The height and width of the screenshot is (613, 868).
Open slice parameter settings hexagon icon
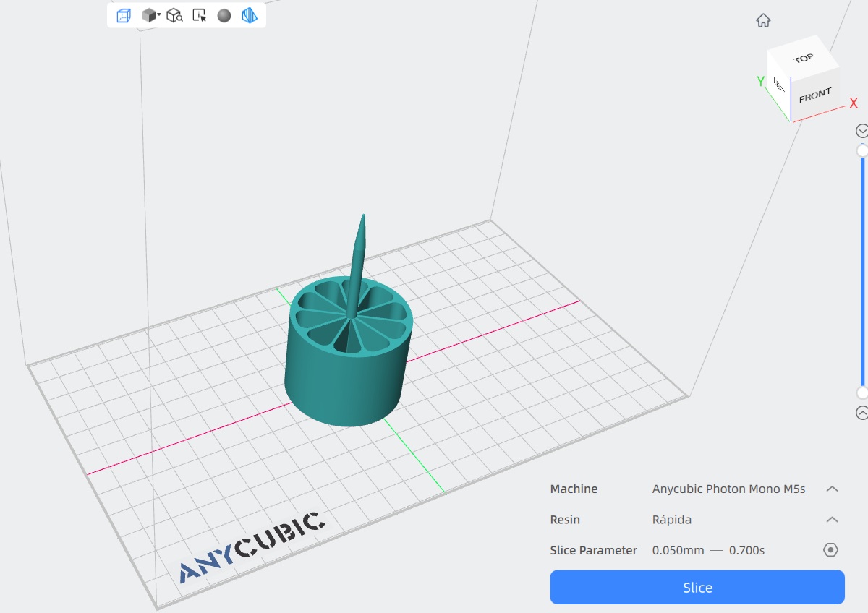[831, 550]
